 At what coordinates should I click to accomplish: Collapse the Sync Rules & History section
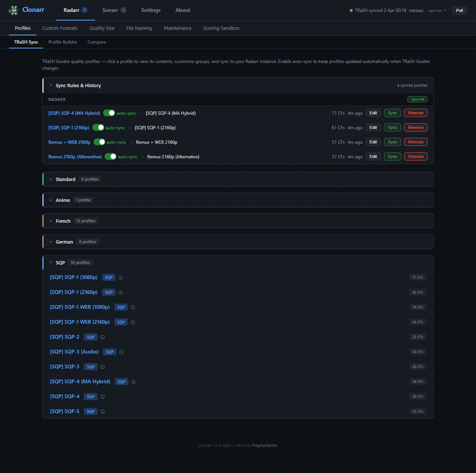(51, 85)
